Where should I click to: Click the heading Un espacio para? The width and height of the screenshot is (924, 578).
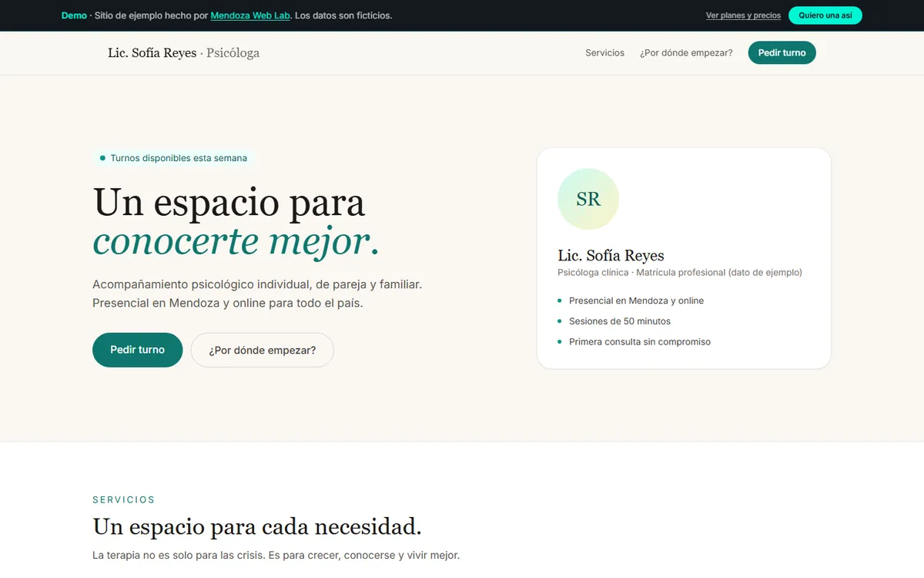click(x=229, y=202)
